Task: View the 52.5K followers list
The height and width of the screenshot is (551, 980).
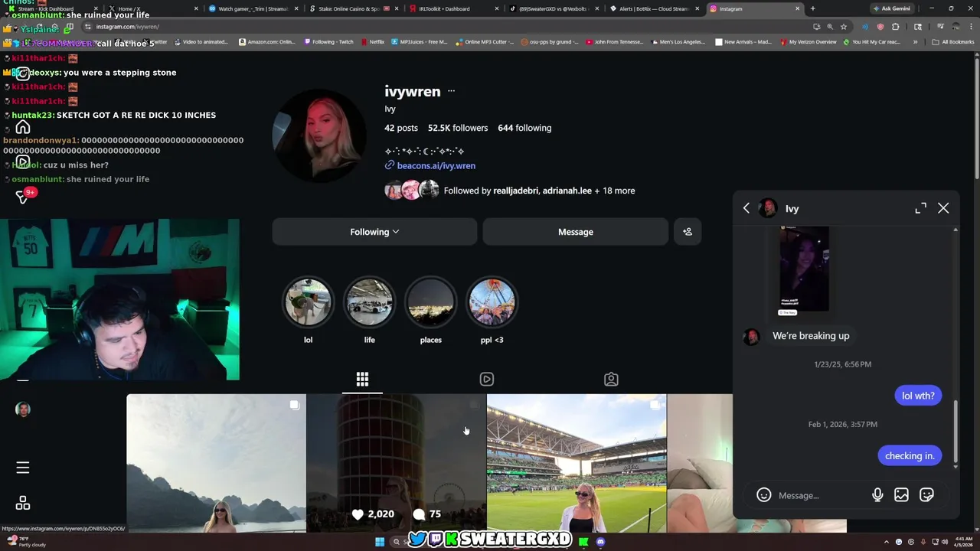Action: pos(458,128)
